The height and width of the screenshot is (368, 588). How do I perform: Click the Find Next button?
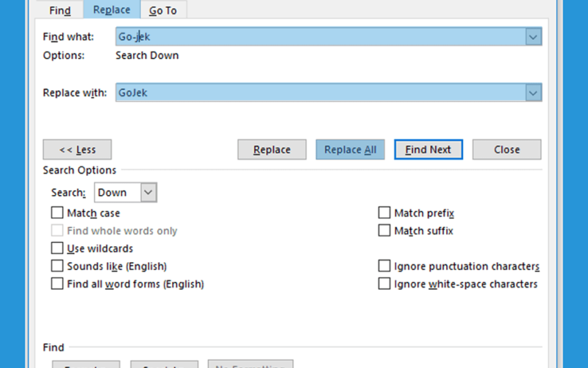(429, 149)
